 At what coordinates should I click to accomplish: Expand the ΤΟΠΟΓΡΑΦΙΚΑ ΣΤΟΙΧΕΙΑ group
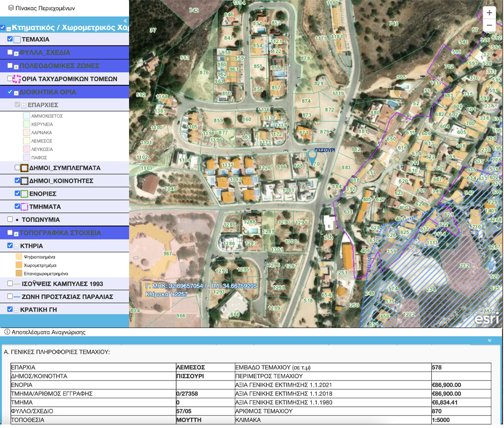(x=16, y=233)
